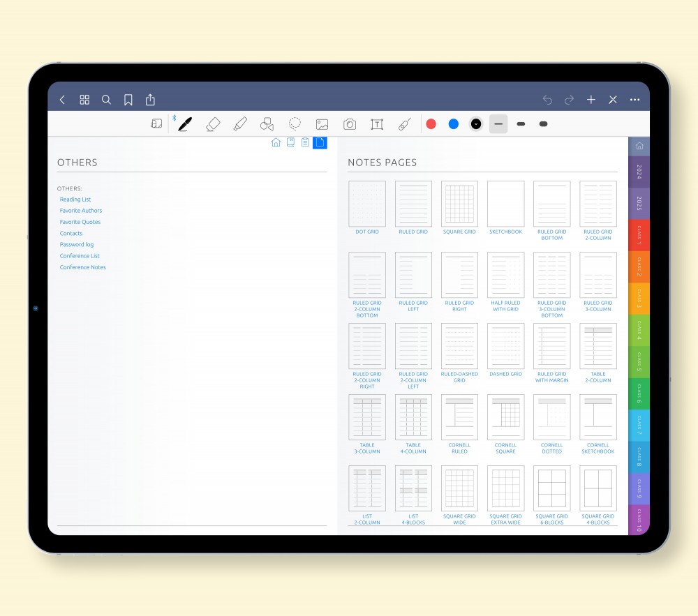This screenshot has width=698, height=616.
Task: Open the Conference Notes link
Action: 83,267
